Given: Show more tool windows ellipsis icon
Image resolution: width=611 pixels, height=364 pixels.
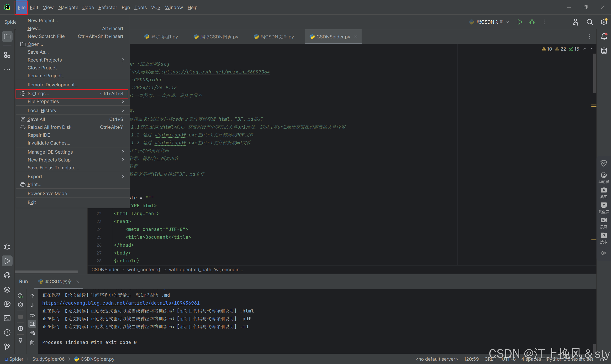Looking at the screenshot, I should pos(7,69).
